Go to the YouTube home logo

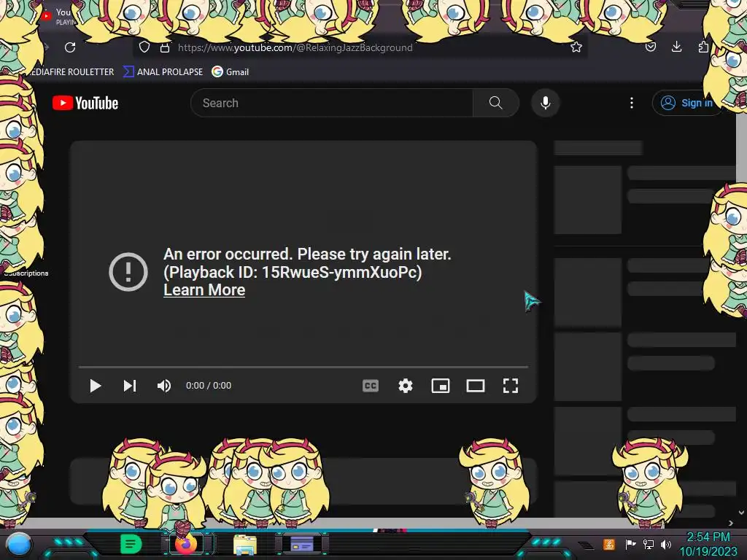[85, 103]
